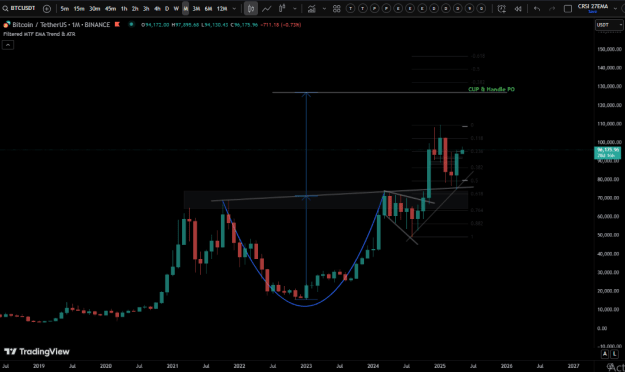This screenshot has width=625, height=372.
Task: Set the chart interval to D
Action: [167, 8]
